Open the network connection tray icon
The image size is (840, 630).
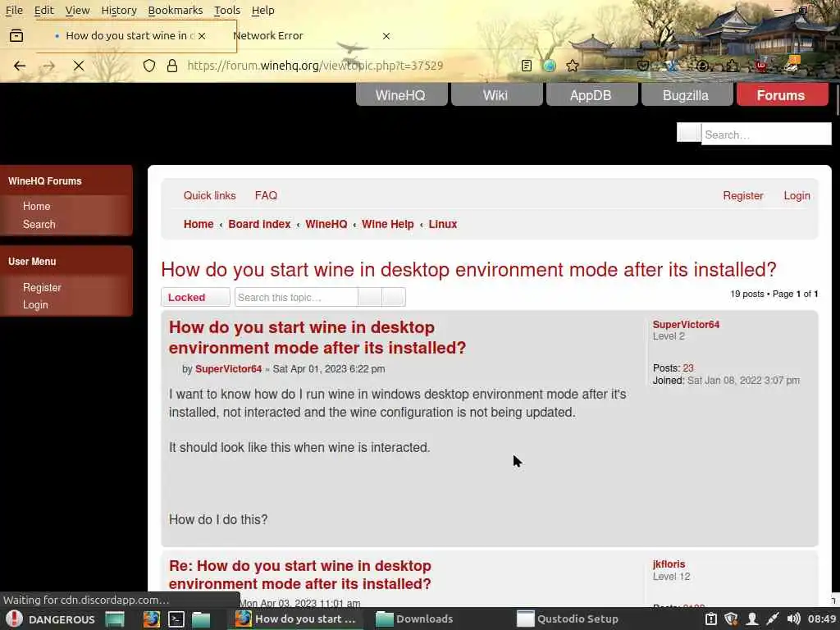(x=773, y=619)
